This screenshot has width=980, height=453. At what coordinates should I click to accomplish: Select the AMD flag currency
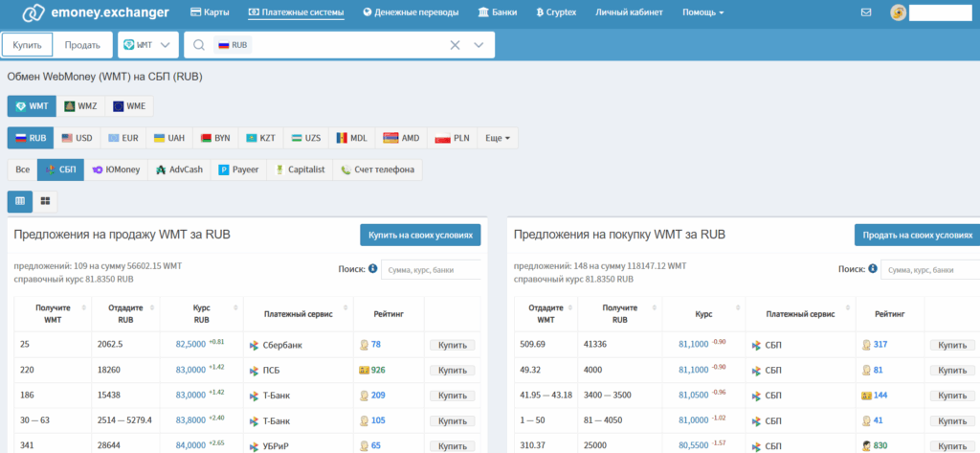(401, 138)
